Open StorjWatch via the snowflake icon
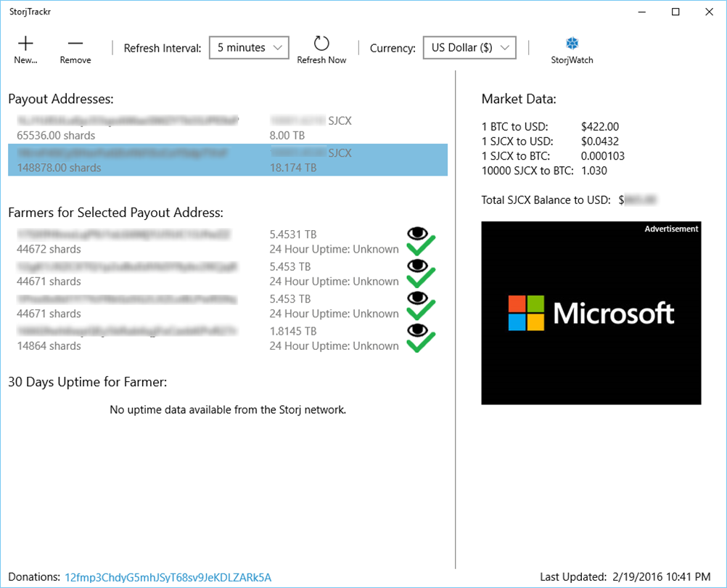The width and height of the screenshot is (727, 588). (572, 44)
